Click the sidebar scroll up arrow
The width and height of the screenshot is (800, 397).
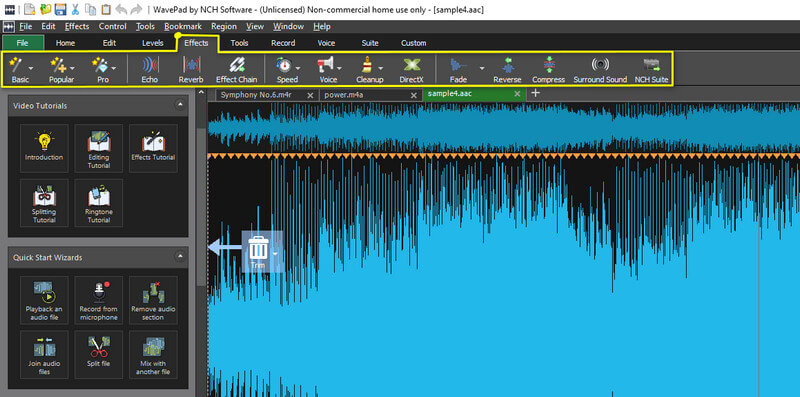[x=202, y=93]
